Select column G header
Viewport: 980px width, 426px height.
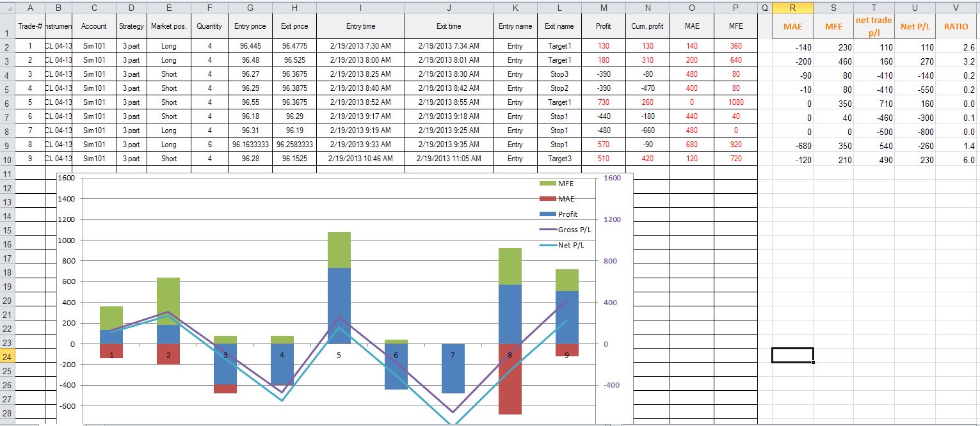(x=250, y=7)
